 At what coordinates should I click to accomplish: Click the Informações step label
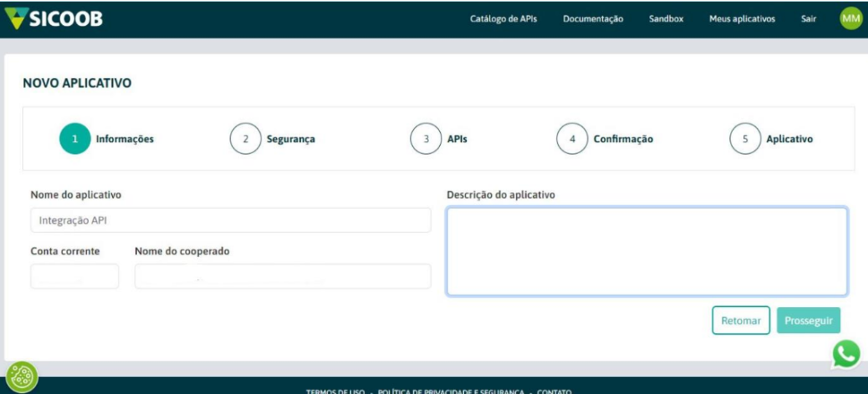[x=125, y=140]
